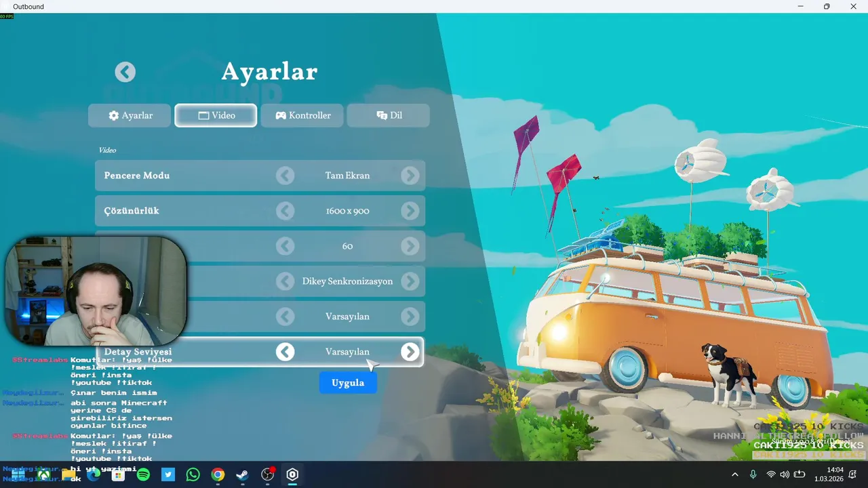The width and height of the screenshot is (868, 488).
Task: Click the Detay Seviyesi label
Action: coord(138,352)
